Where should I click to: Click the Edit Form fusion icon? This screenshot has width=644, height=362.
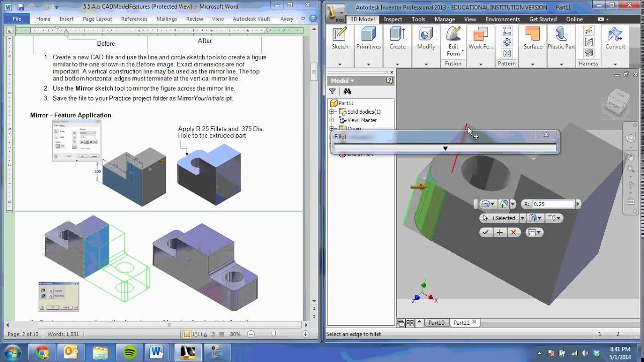coord(453,33)
